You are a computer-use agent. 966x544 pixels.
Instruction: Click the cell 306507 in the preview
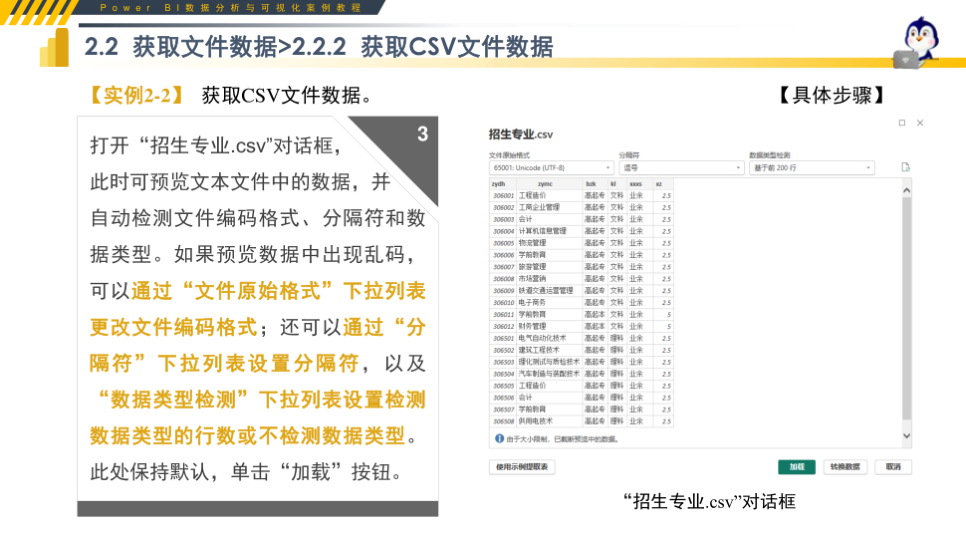point(503,409)
